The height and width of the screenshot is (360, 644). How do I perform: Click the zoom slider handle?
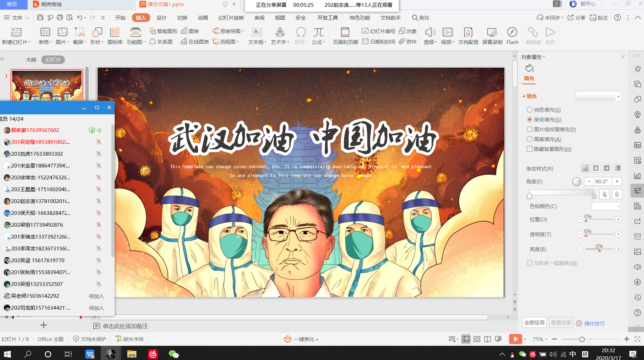[582, 339]
